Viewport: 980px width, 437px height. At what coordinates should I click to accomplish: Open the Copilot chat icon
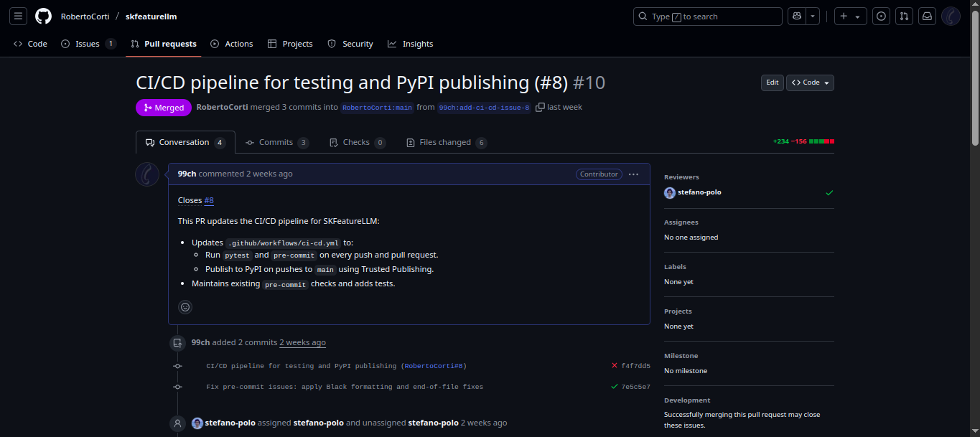[796, 16]
